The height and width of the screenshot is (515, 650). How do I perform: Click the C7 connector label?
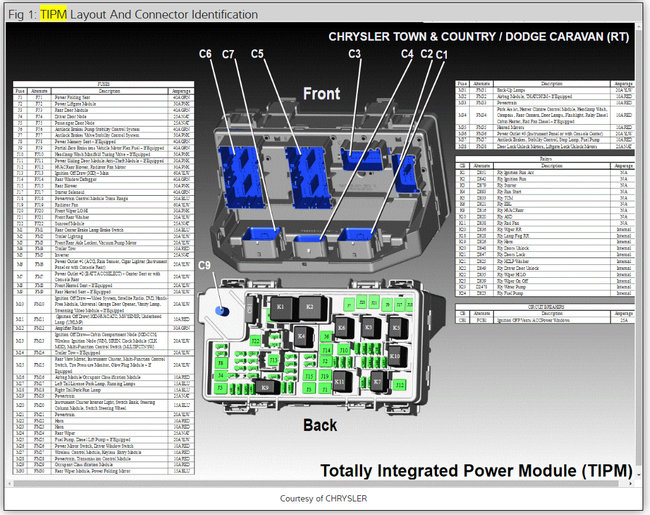(x=228, y=54)
